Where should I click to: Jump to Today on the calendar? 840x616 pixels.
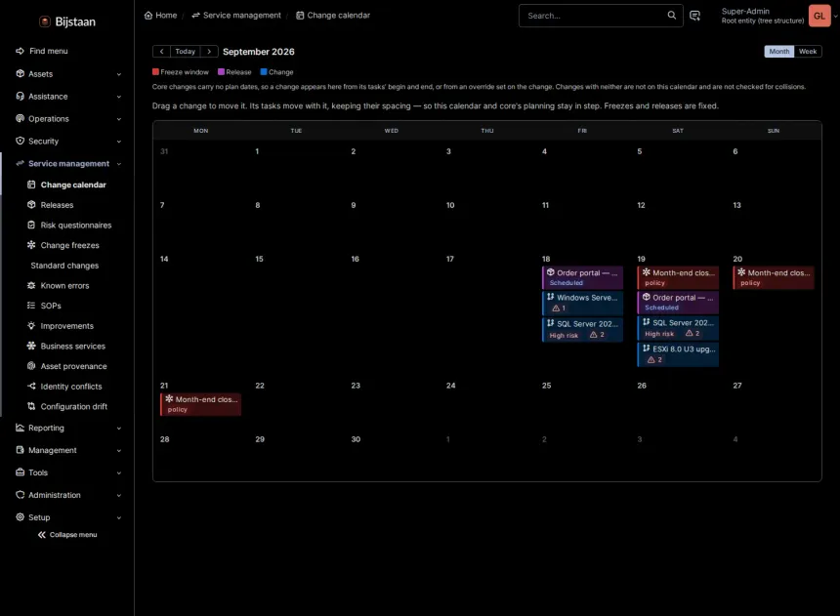click(186, 52)
